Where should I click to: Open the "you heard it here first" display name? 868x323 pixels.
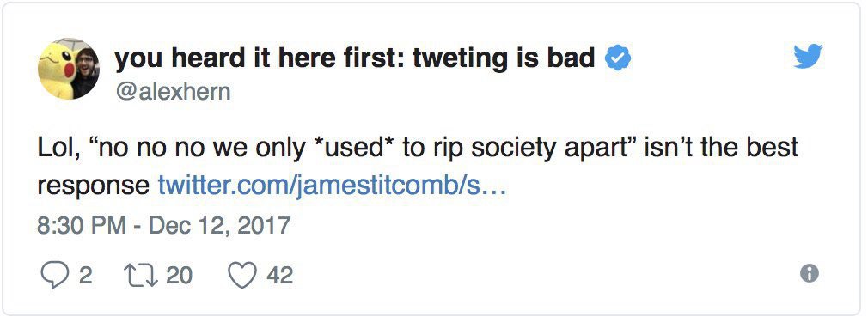[355, 58]
